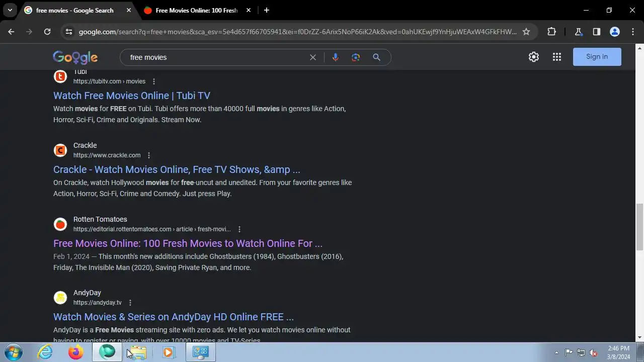Open the Windows Start menu
This screenshot has height=362, width=644.
coord(13,352)
